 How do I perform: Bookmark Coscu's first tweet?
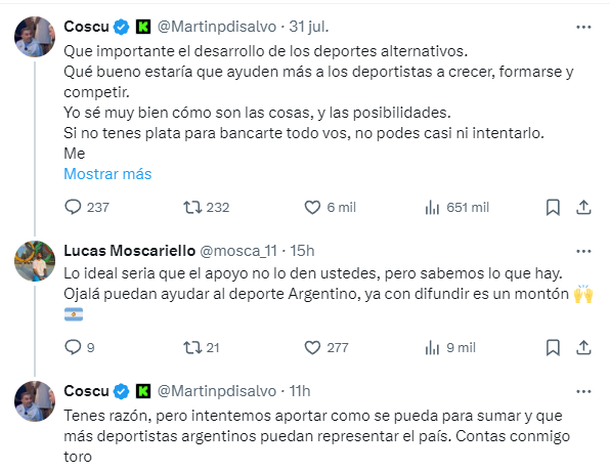point(552,207)
